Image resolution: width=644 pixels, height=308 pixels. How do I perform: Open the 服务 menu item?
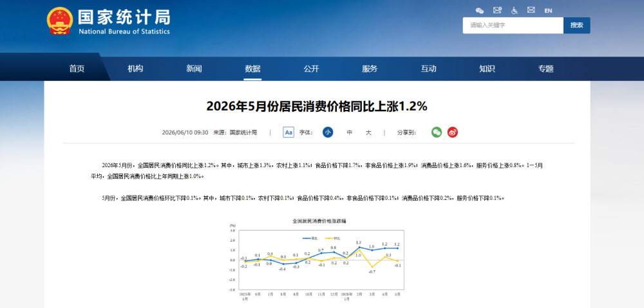point(370,69)
